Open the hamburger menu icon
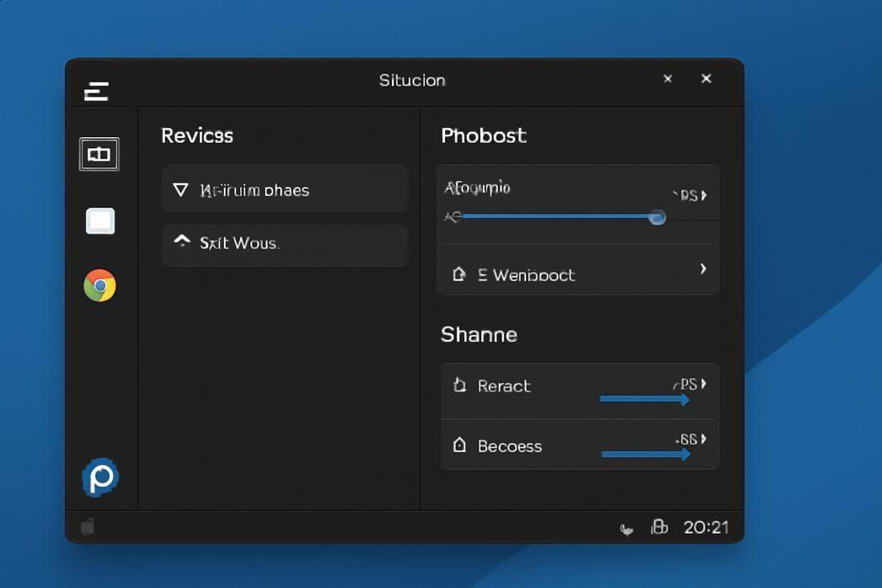This screenshot has width=882, height=588. tap(96, 91)
